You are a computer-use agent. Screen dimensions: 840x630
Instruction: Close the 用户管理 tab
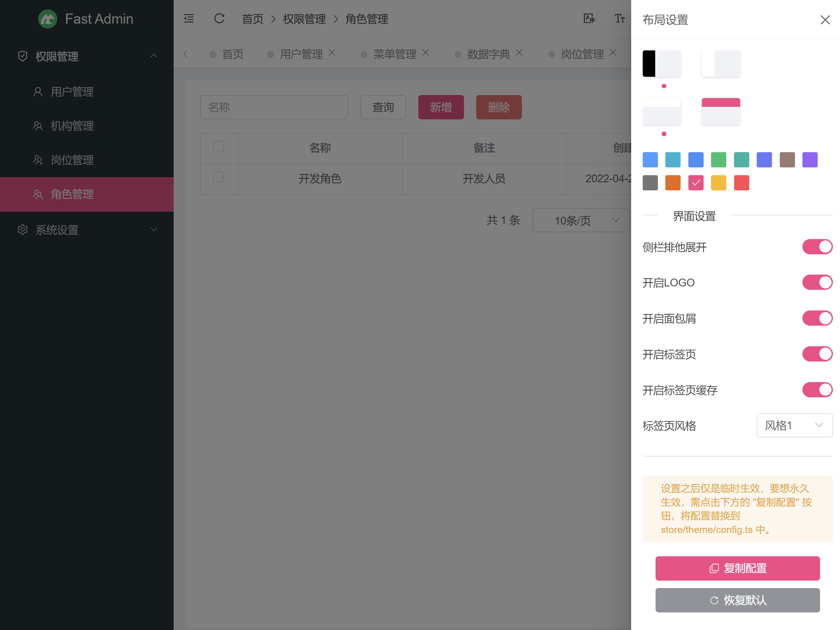tap(332, 53)
